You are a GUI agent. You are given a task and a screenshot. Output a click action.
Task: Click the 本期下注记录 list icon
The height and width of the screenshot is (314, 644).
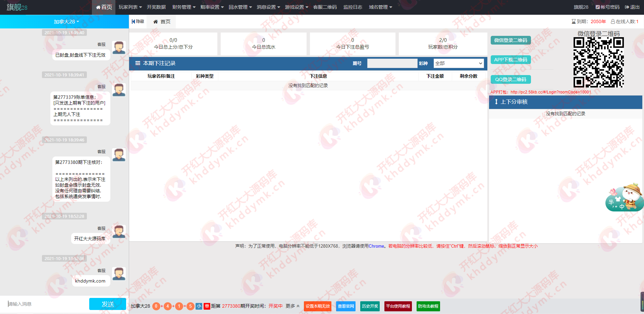tap(138, 63)
